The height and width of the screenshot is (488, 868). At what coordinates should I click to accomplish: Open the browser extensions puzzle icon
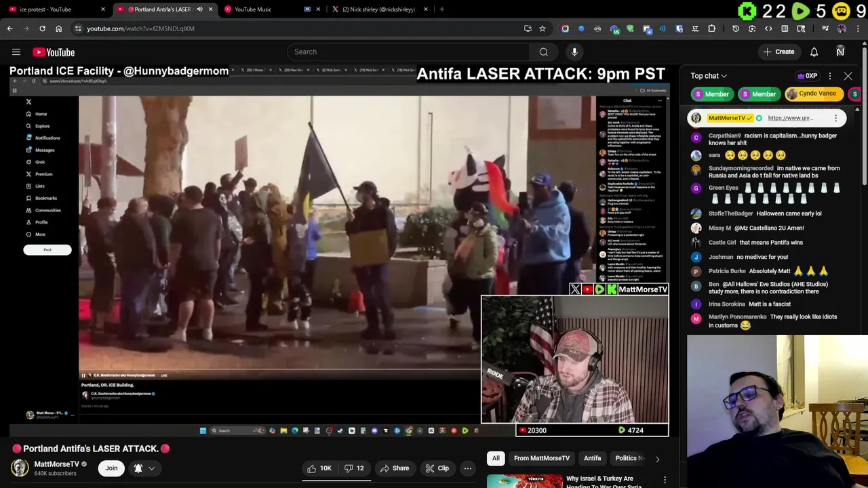click(x=711, y=28)
